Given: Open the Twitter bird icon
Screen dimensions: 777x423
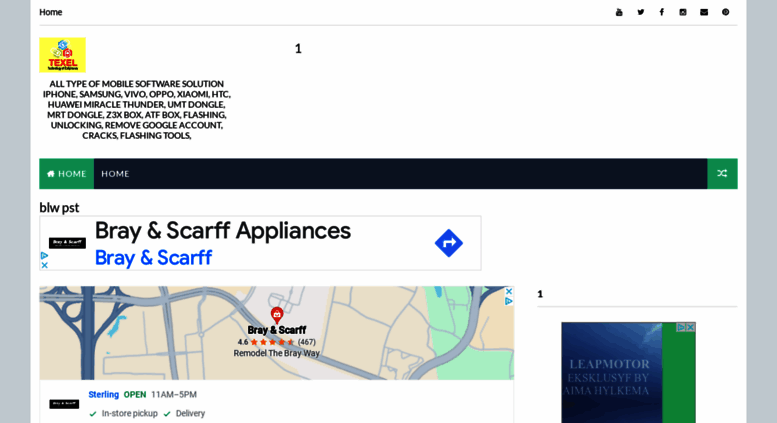Looking at the screenshot, I should 641,12.
